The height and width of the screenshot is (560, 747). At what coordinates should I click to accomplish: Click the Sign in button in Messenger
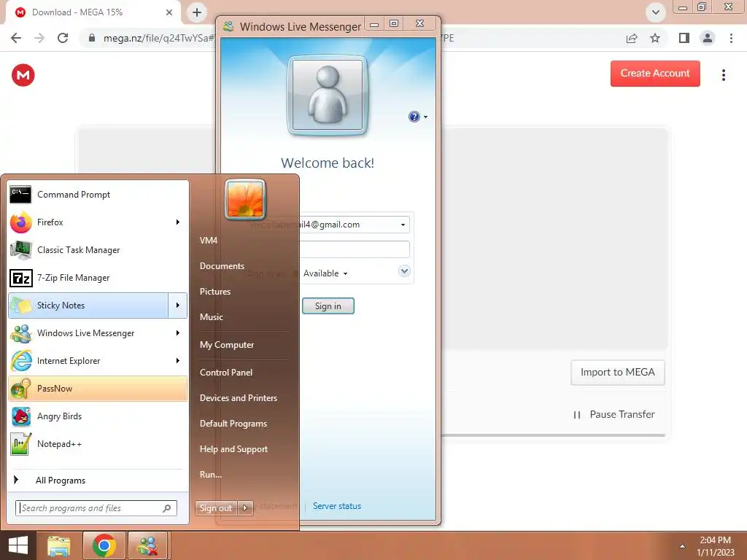328,306
